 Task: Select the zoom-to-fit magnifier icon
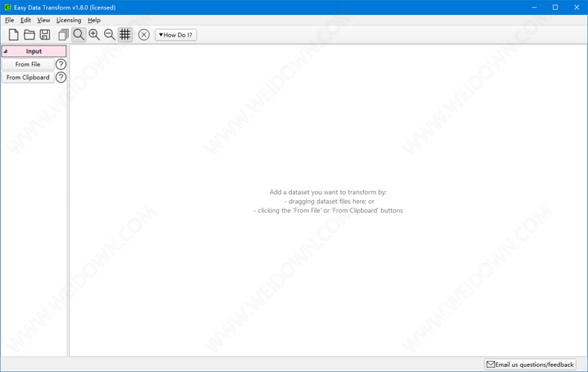79,35
